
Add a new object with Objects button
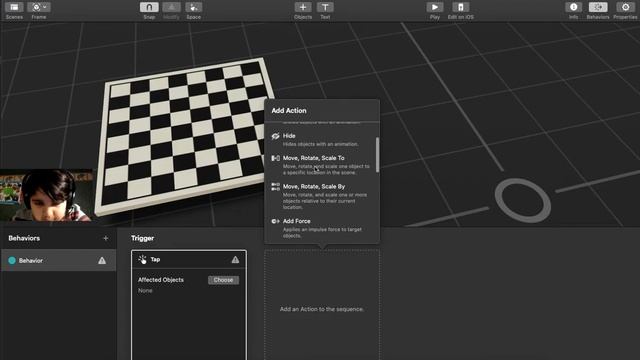303,7
